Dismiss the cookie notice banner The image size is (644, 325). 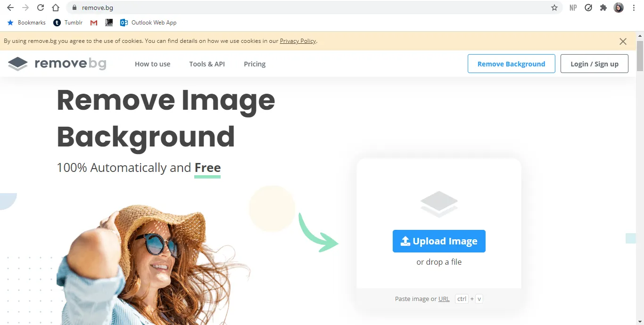point(623,41)
